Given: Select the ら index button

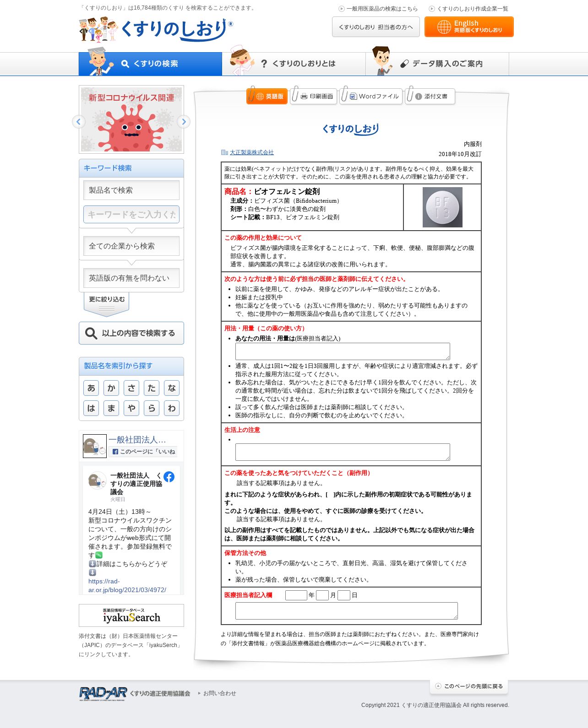Looking at the screenshot, I should pyautogui.click(x=152, y=408).
